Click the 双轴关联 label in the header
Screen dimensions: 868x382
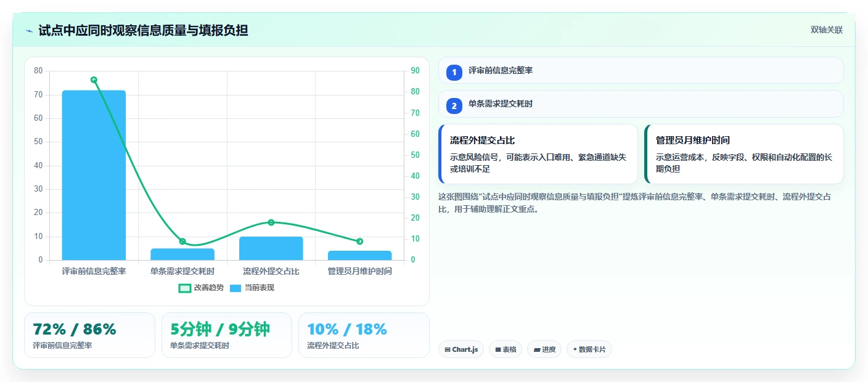tap(826, 30)
